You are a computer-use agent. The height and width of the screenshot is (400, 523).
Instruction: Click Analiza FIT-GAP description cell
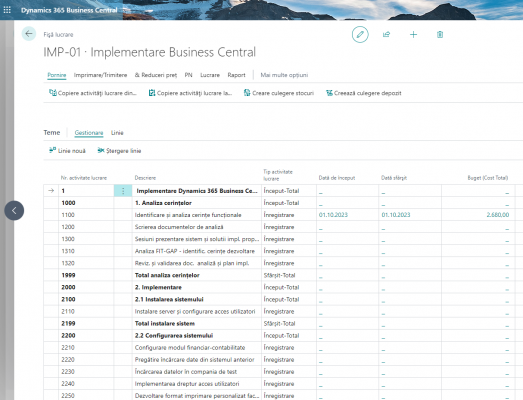click(x=197, y=251)
